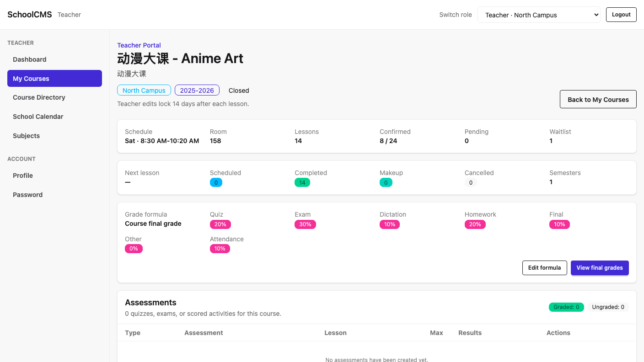Click the 2025-2026 year tag
Image resolution: width=644 pixels, height=362 pixels.
[197, 90]
